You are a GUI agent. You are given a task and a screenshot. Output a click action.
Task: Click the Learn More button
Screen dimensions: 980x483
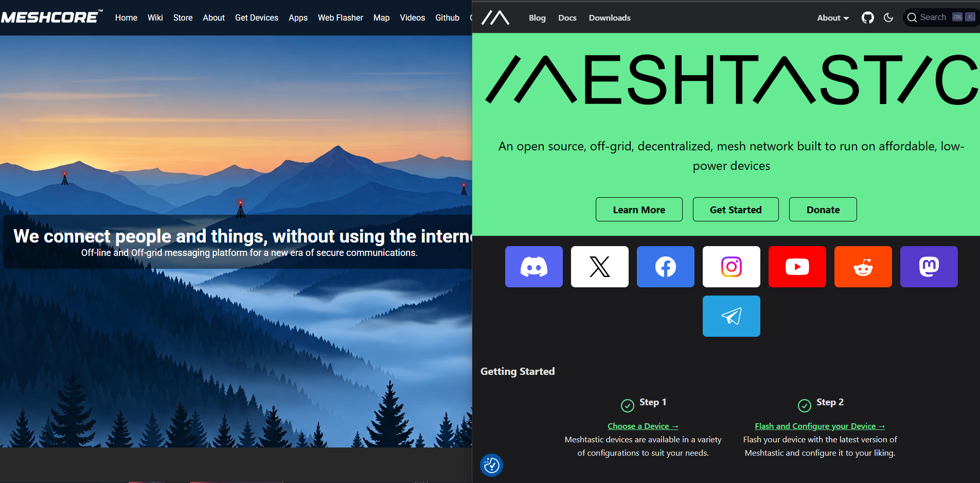coord(639,210)
